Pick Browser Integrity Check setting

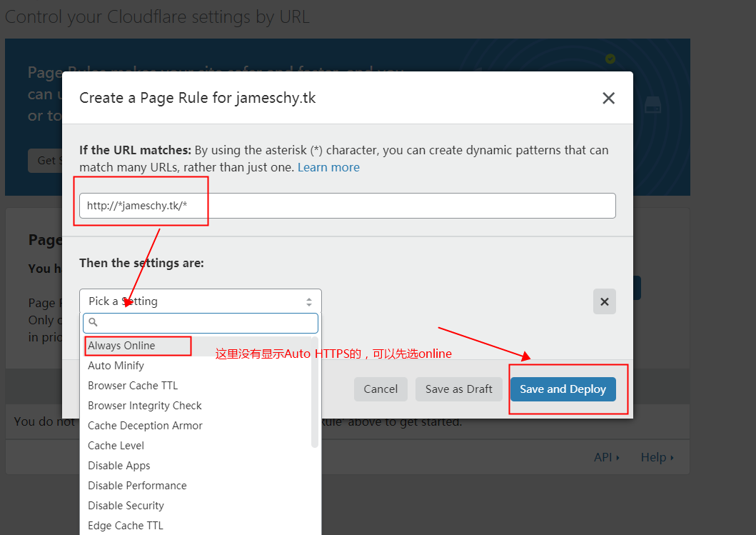[x=196, y=406]
